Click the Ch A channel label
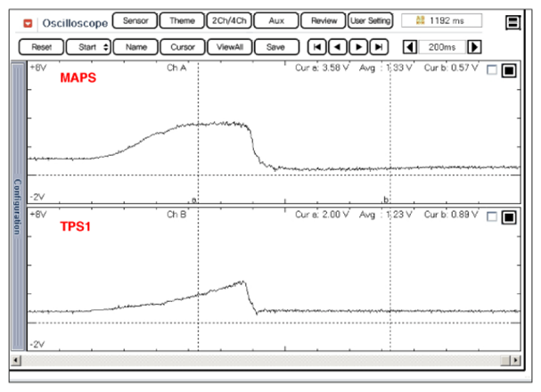Screen dimensions: 541x392 point(176,68)
